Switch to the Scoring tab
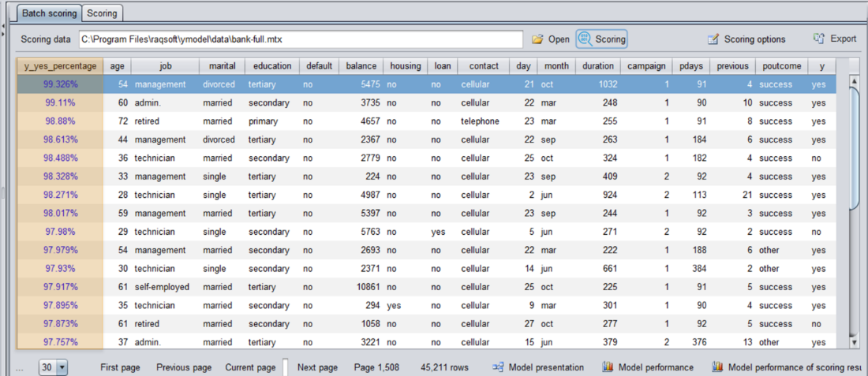Screen dimensions: 868x376 click(x=102, y=13)
